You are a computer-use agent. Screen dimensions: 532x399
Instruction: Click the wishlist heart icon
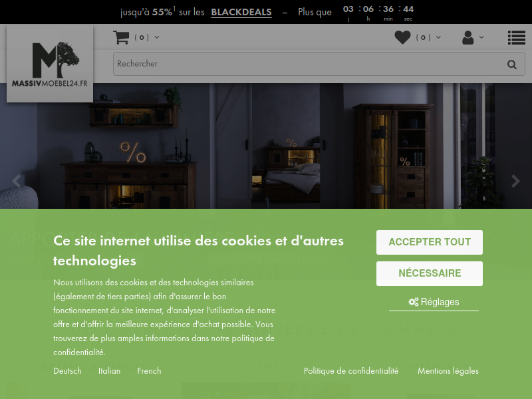(x=402, y=37)
